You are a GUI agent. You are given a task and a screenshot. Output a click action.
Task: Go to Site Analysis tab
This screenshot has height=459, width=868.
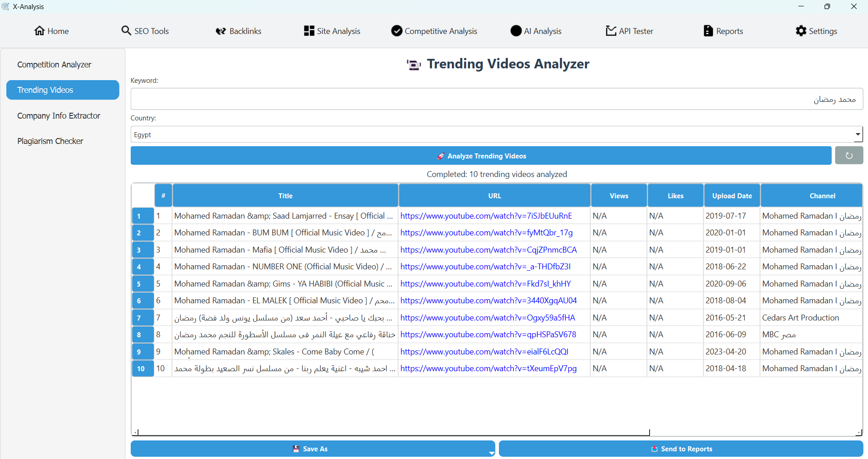click(332, 31)
